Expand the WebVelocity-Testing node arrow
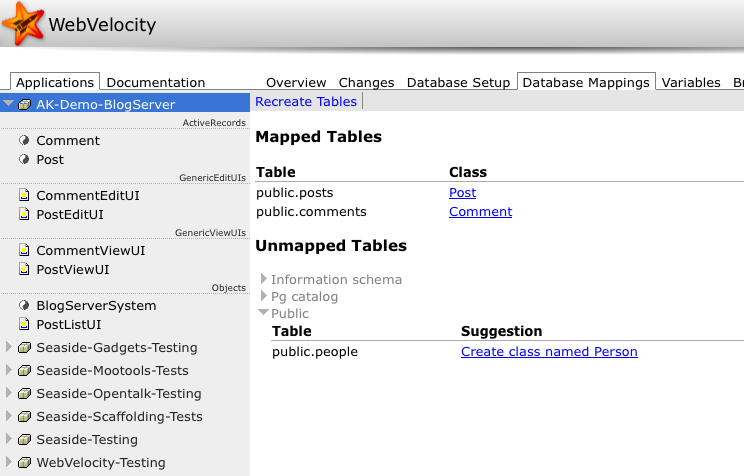The height and width of the screenshot is (476, 744). click(x=9, y=462)
